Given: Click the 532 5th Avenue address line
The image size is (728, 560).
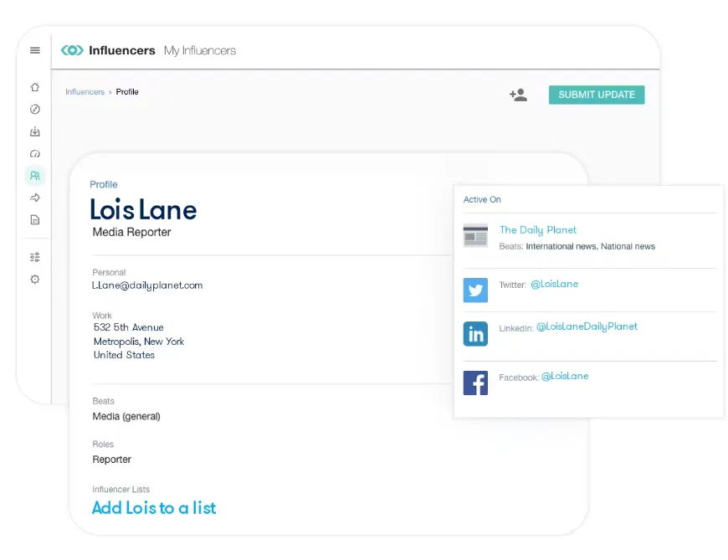Looking at the screenshot, I should pyautogui.click(x=129, y=327).
